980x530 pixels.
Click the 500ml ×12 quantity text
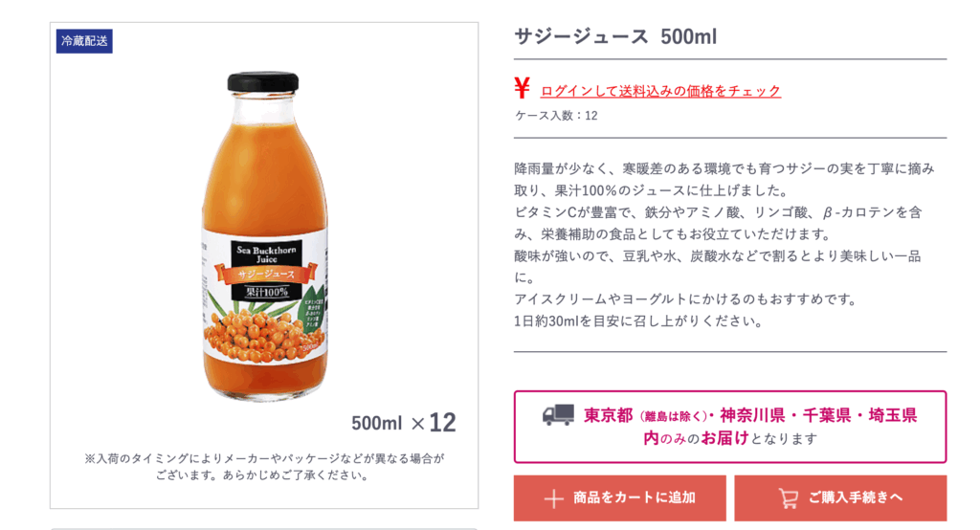pyautogui.click(x=404, y=423)
